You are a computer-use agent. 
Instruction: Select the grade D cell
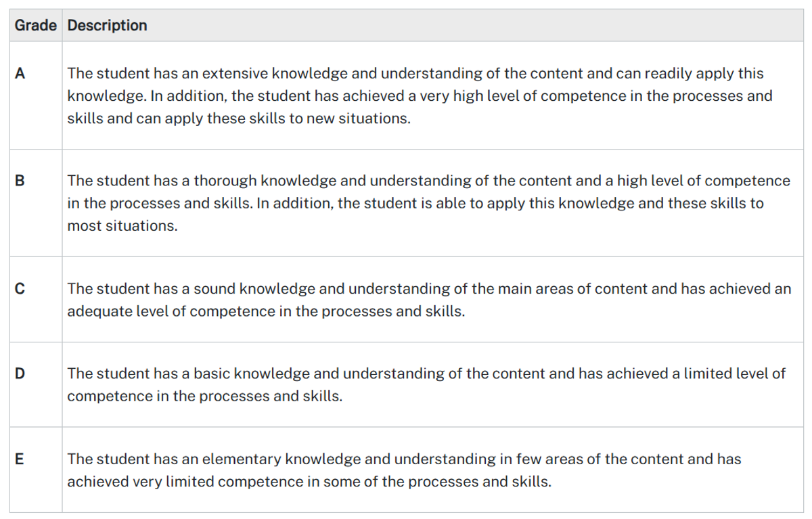[x=37, y=384]
